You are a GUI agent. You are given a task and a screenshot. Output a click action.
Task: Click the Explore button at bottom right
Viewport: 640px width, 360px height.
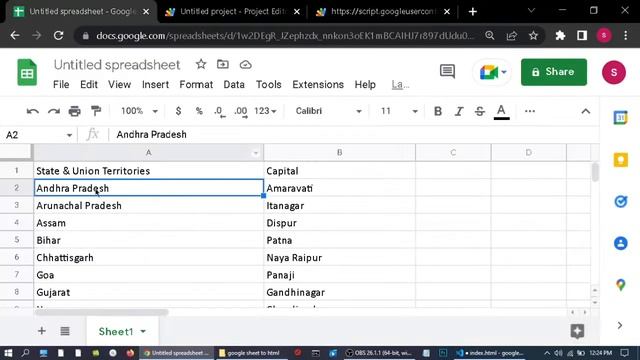point(577,331)
